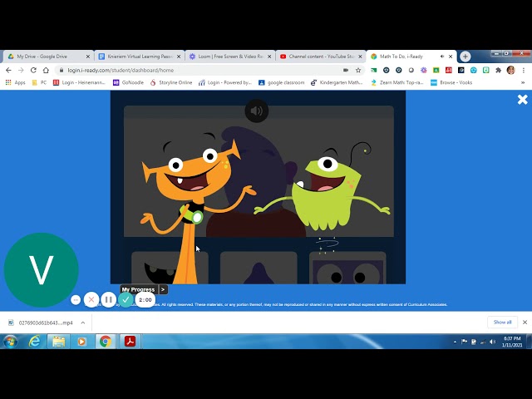The image size is (532, 399).
Task: Open the taskbar clock showing 6:37 PM
Action: (x=512, y=342)
